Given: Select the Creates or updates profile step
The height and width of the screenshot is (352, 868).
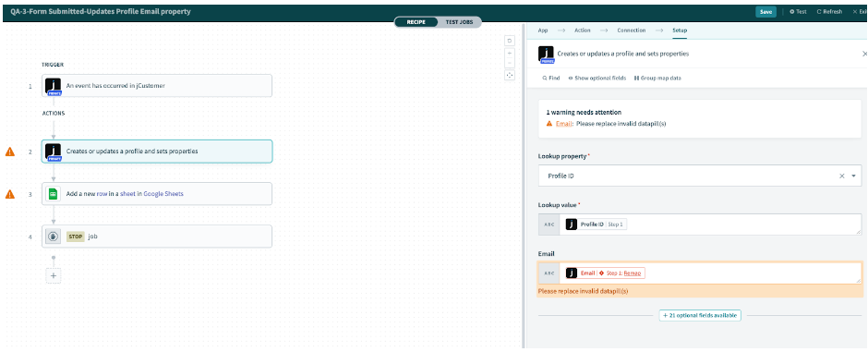Looking at the screenshot, I should click(x=157, y=152).
